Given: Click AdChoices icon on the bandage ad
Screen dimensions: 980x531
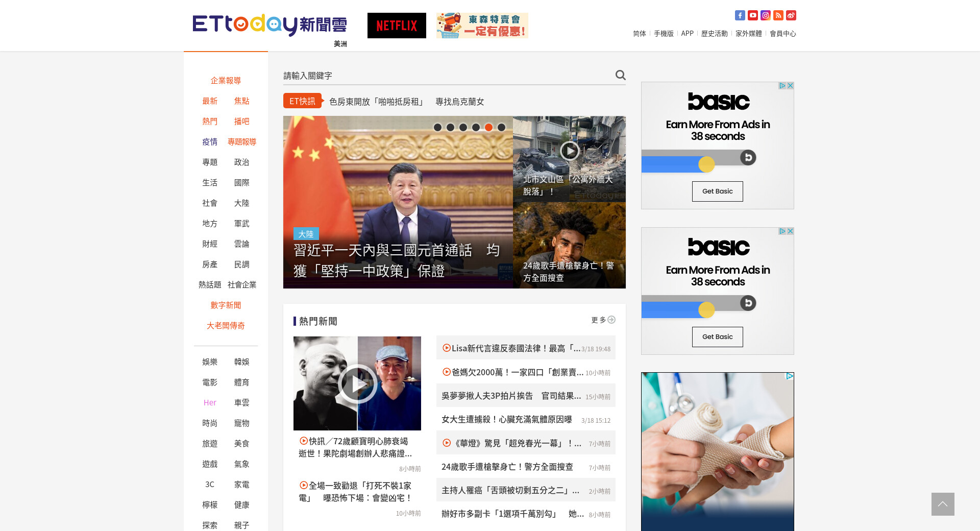Looking at the screenshot, I should [x=790, y=376].
